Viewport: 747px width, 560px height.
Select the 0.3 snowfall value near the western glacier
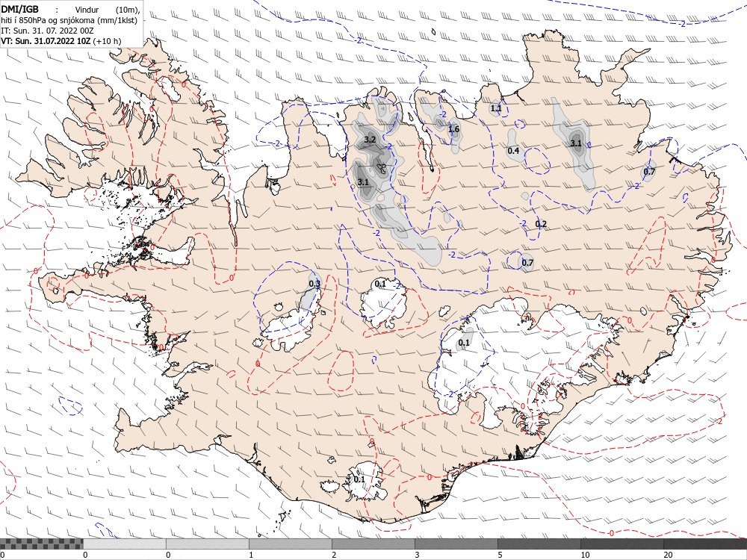click(x=314, y=284)
